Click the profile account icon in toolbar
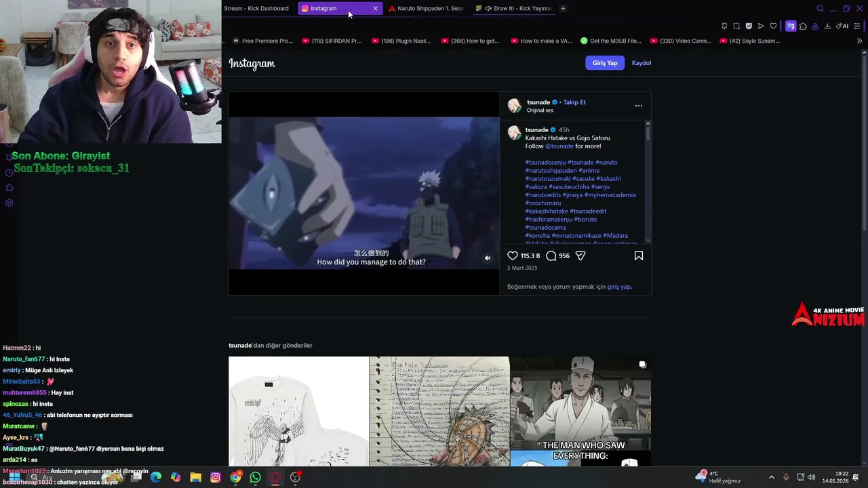 815,26
